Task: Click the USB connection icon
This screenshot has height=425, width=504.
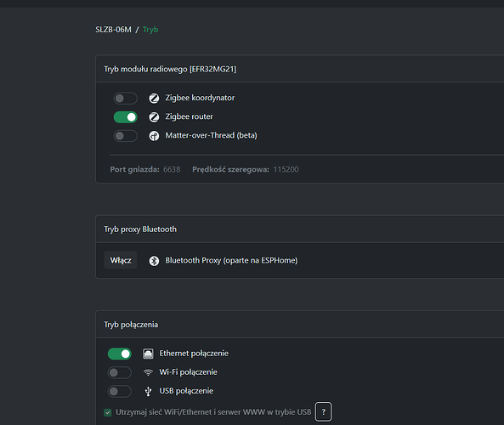Action: [148, 391]
